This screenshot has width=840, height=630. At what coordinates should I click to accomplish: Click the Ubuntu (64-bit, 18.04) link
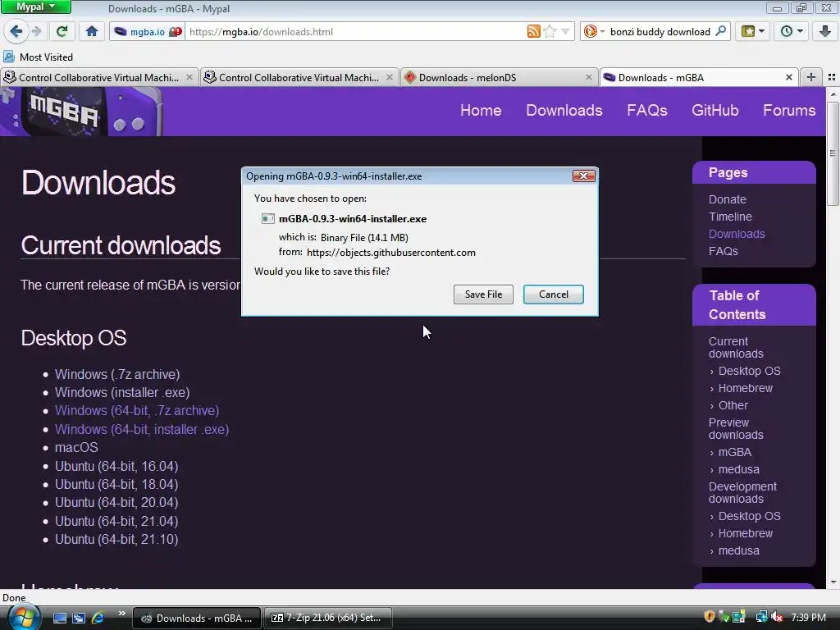click(116, 484)
